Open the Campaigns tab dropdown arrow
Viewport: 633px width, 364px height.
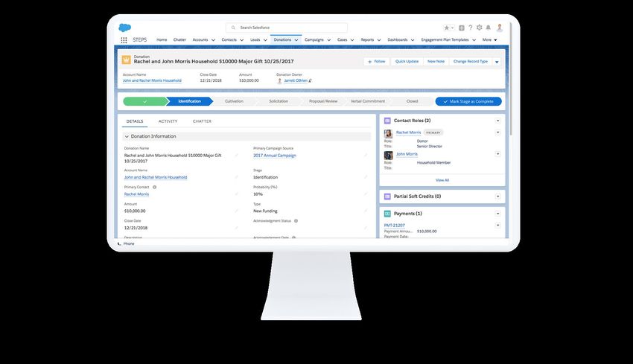point(329,40)
